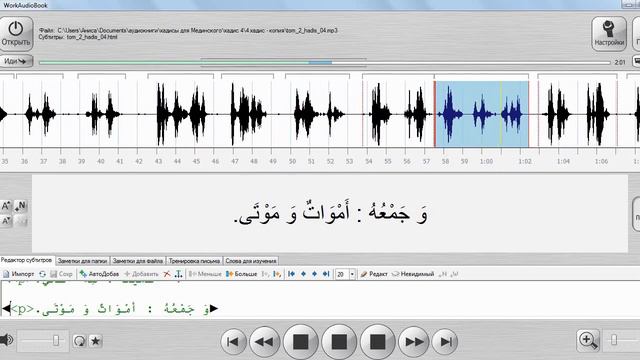Click the zoom-in magnifier icon
This screenshot has width=640, height=360.
pos(588,340)
